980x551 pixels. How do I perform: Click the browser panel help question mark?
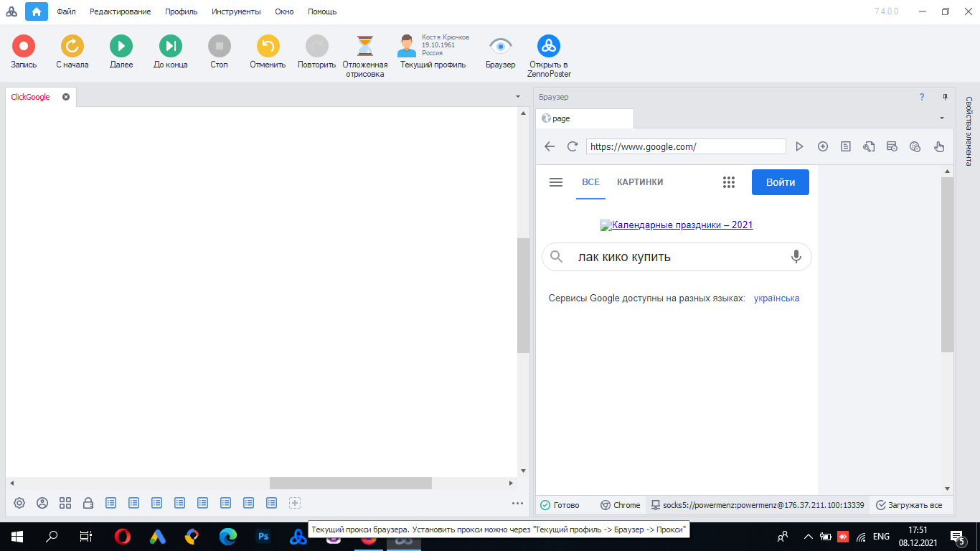(922, 97)
